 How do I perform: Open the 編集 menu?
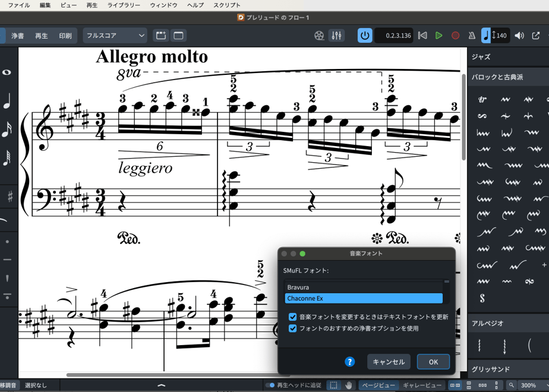45,5
